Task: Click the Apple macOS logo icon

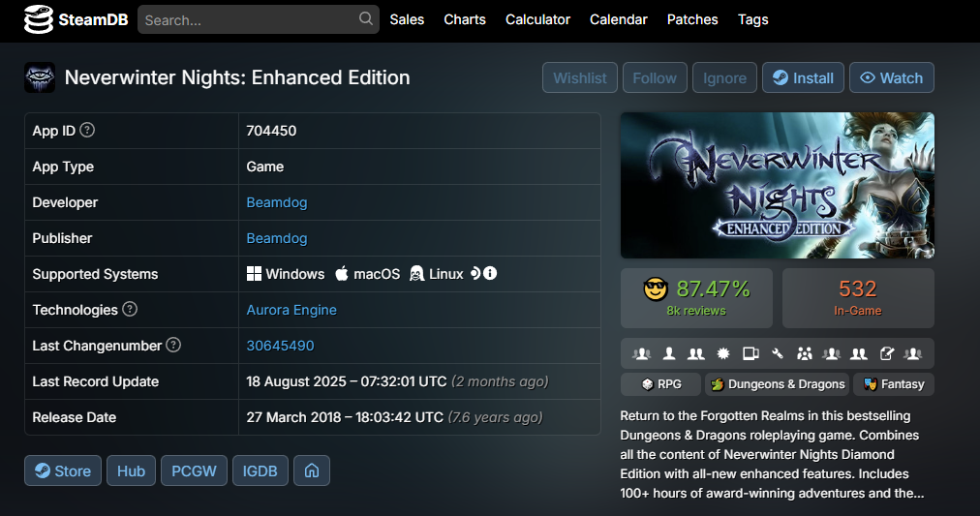Action: click(x=341, y=274)
